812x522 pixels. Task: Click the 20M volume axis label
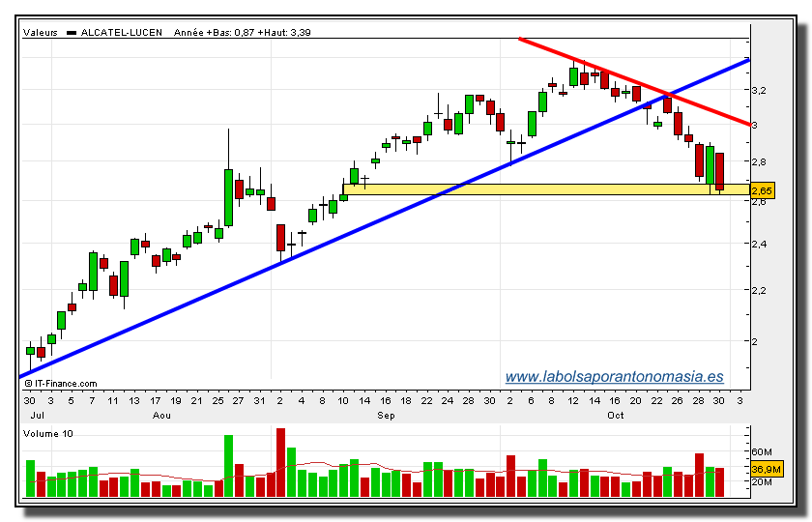point(762,482)
